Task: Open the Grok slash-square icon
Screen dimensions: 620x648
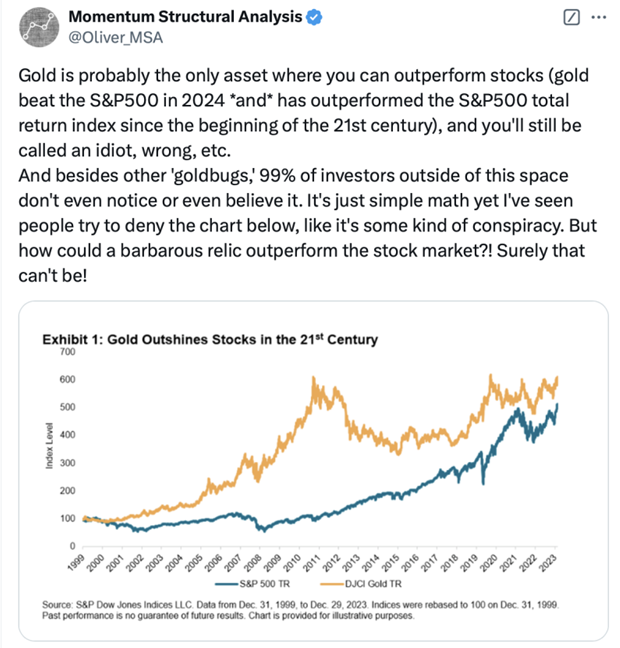Action: [571, 17]
